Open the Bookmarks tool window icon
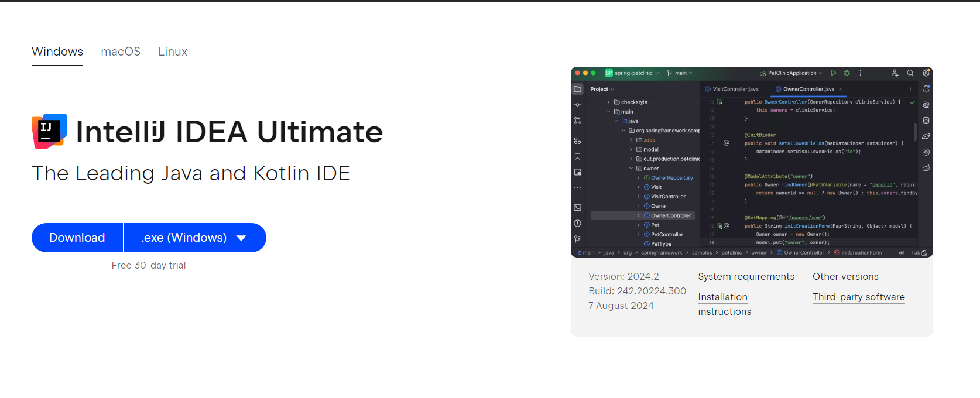This screenshot has width=980, height=398. [578, 156]
